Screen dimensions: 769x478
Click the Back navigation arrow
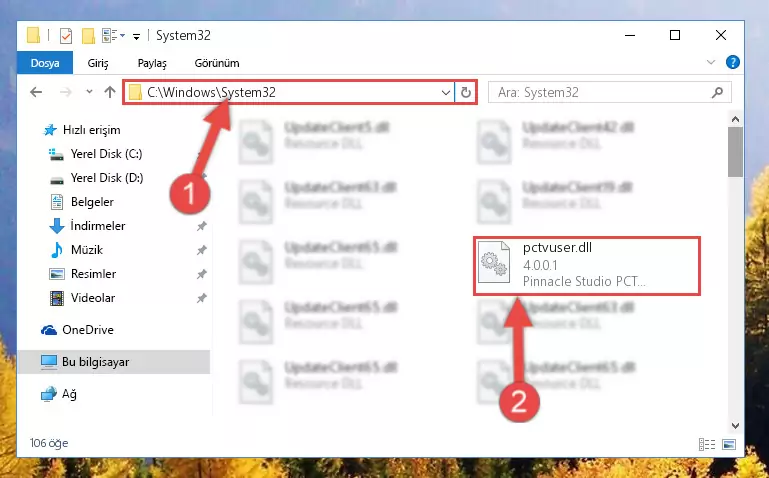tap(36, 92)
